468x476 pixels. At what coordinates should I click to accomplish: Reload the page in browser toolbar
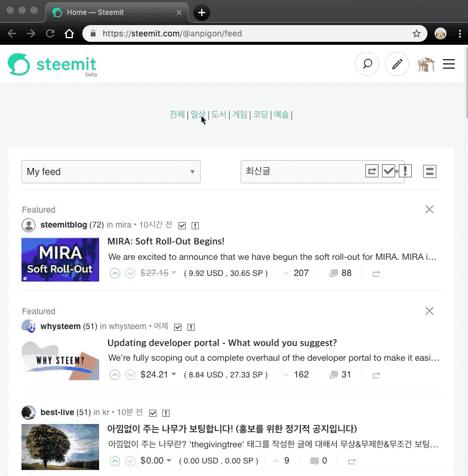point(50,33)
